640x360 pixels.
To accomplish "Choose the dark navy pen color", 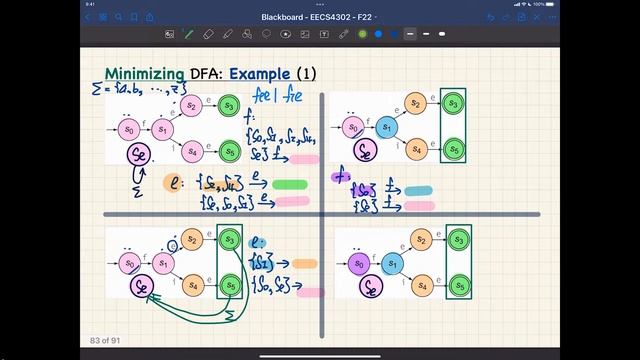I will 394,34.
